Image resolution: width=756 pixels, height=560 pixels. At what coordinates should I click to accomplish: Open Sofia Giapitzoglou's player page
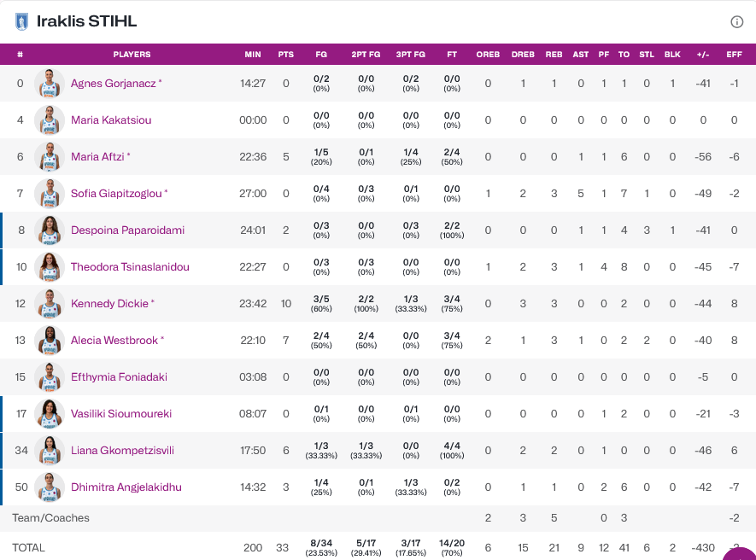tap(116, 194)
